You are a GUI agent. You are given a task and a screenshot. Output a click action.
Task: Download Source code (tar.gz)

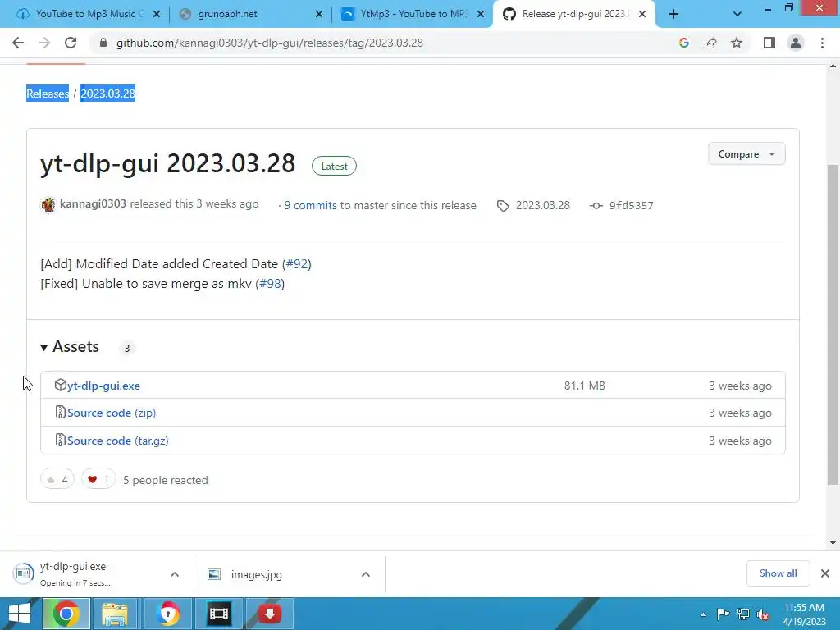[x=118, y=441]
